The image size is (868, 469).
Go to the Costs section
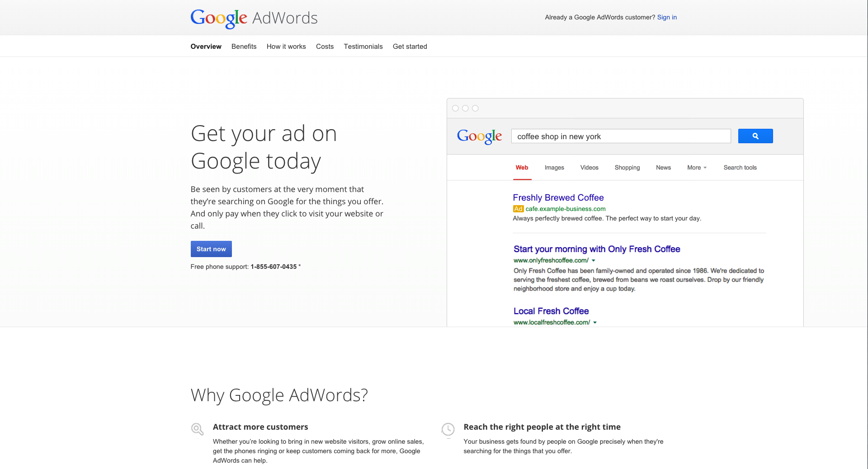(325, 47)
